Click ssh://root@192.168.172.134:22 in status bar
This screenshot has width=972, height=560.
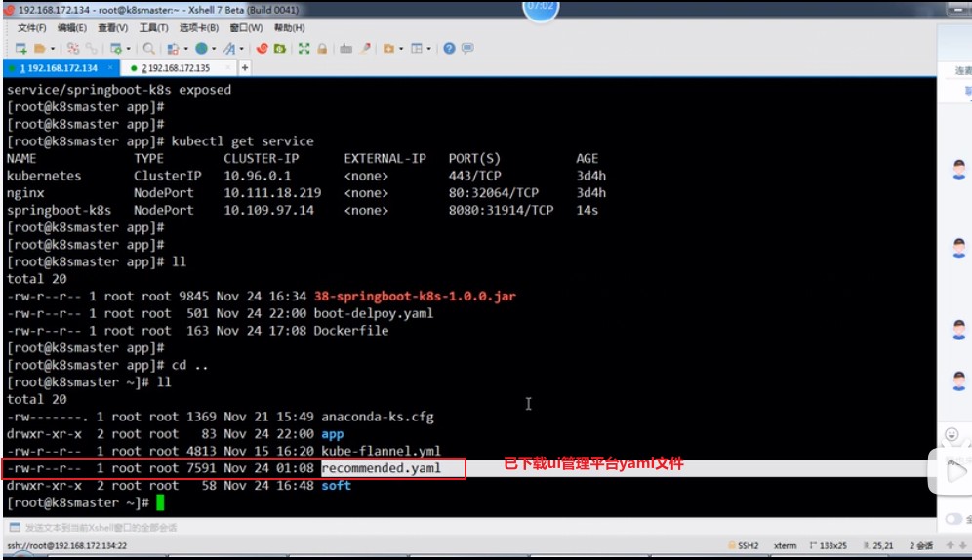pyautogui.click(x=67, y=545)
